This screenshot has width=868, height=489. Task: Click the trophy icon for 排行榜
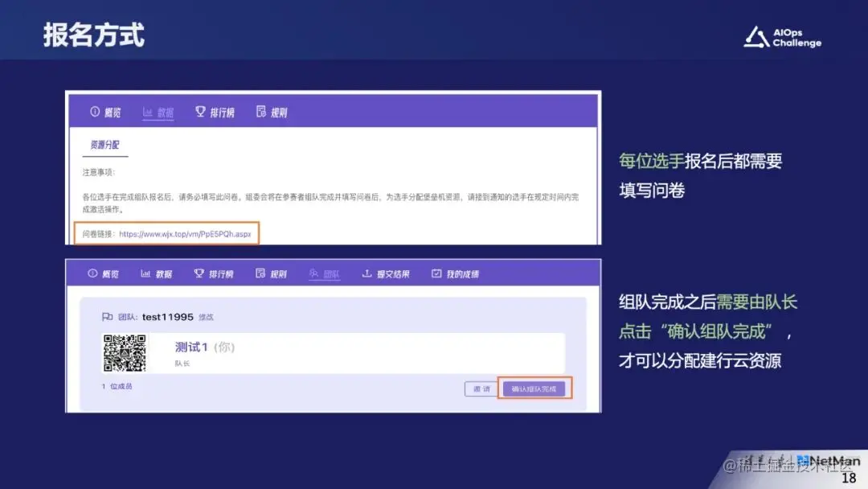point(201,113)
